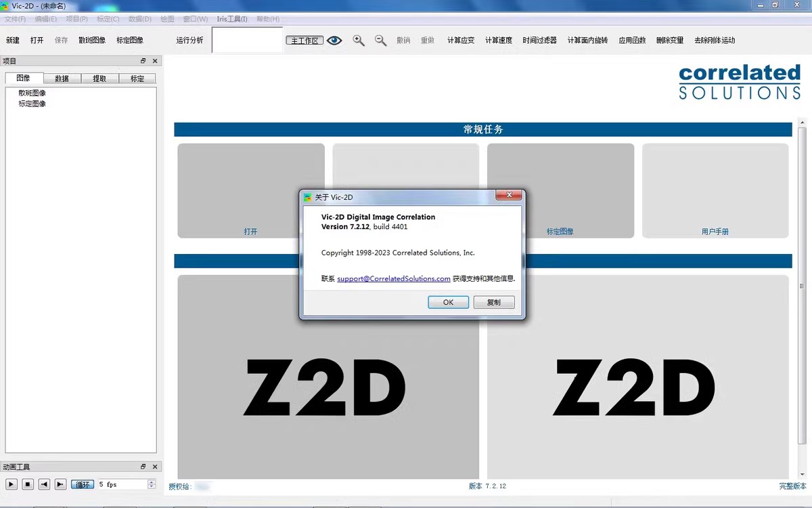Click OK in the 关于 Vic-2D dialog
This screenshot has height=508, width=812.
[448, 302]
